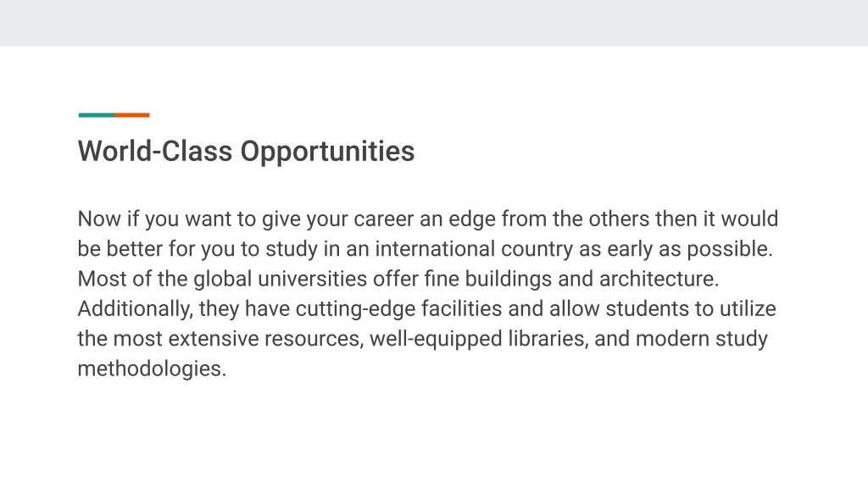Click the word "buildings" in the paragraph
The image size is (868, 488).
(509, 280)
